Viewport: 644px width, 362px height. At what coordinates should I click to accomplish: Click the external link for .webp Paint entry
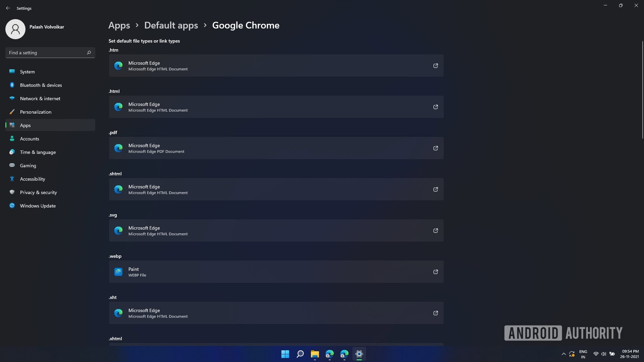point(435,271)
